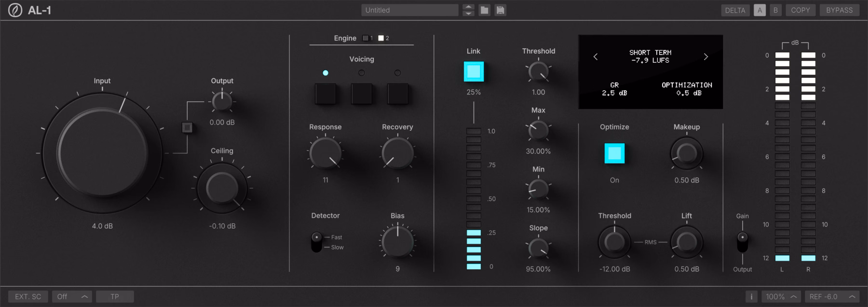Viewport: 868px width, 307px height.
Task: Click the AL-1 plugin logo icon
Action: (15, 10)
